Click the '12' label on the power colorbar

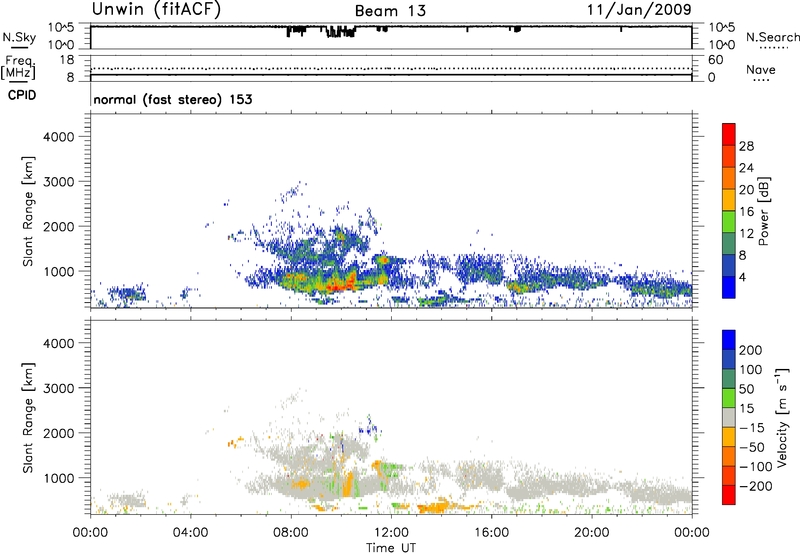(746, 234)
